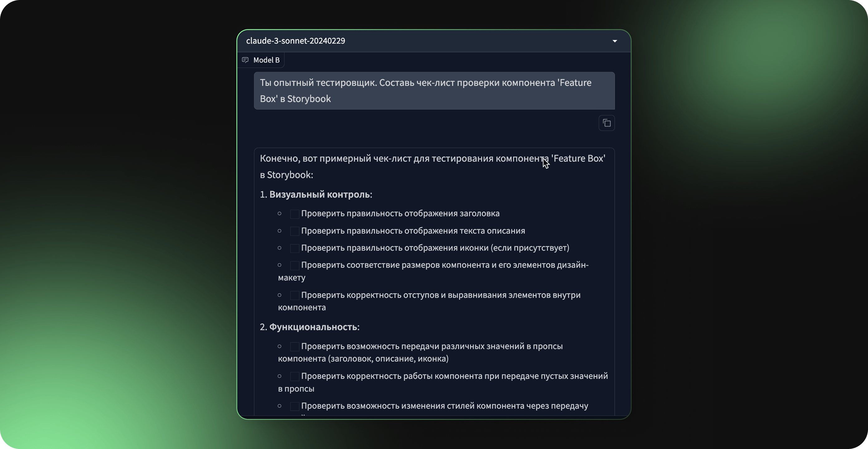Tick checkbox for 'отображения заголовка'
The image size is (868, 449).
pyautogui.click(x=295, y=214)
